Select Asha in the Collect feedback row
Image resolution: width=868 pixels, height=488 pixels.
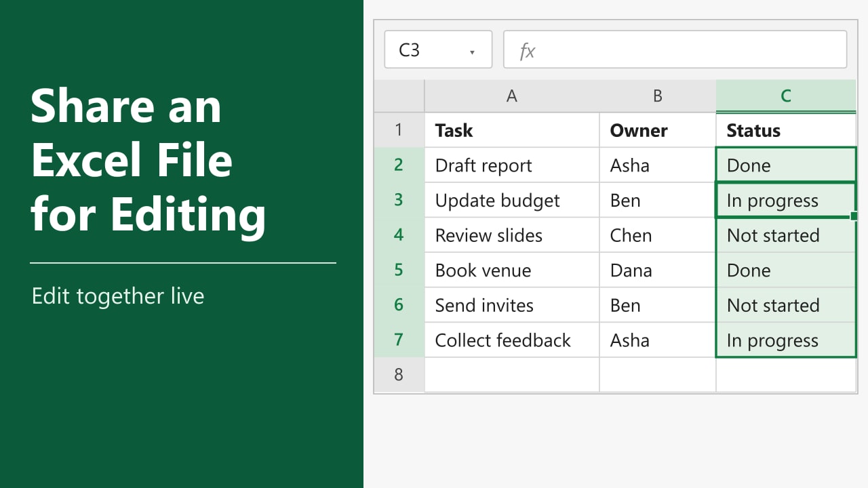657,340
